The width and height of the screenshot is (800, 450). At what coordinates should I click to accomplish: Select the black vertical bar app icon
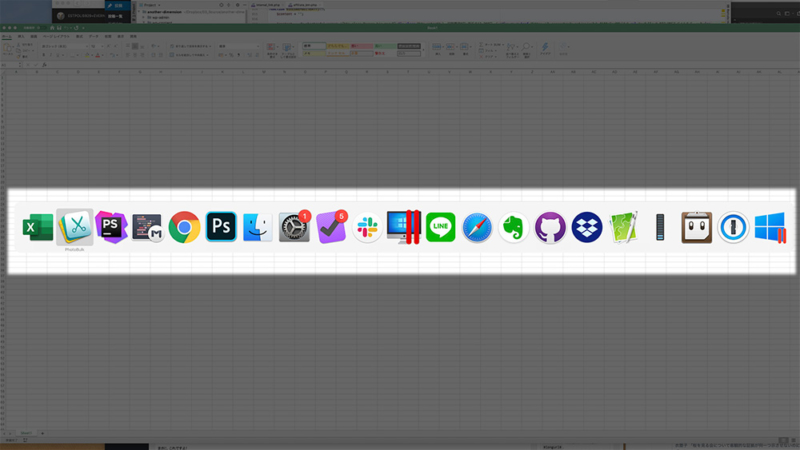coord(660,227)
